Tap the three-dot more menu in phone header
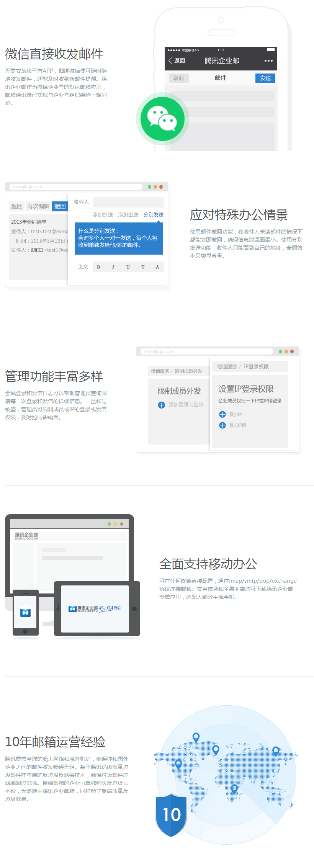The image size is (314, 868). point(268,60)
